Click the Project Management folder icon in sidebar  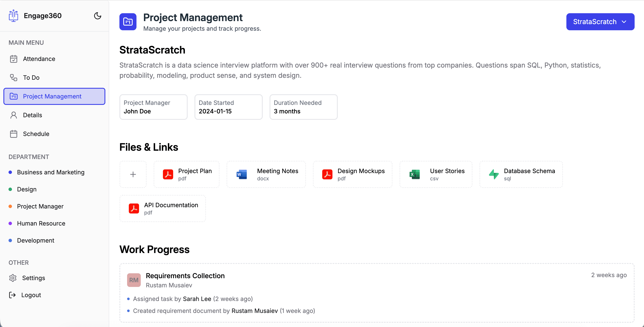13,96
